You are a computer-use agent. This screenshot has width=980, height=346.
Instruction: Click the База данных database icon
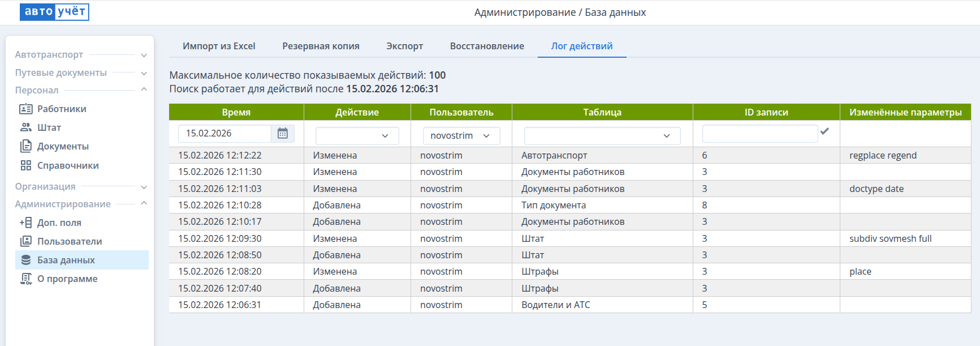[26, 260]
